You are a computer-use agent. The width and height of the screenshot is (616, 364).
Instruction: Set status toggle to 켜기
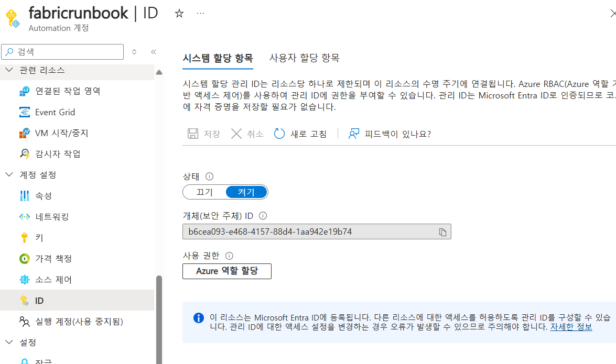click(246, 192)
